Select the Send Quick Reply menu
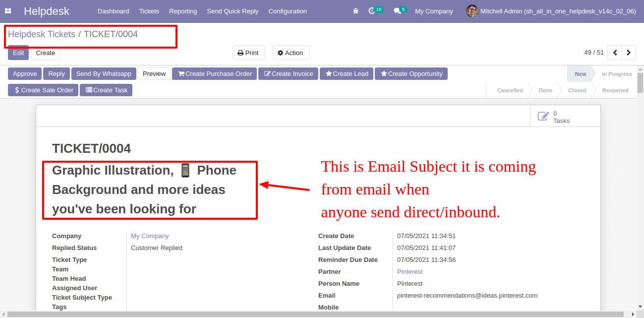The height and width of the screenshot is (318, 644). [233, 11]
